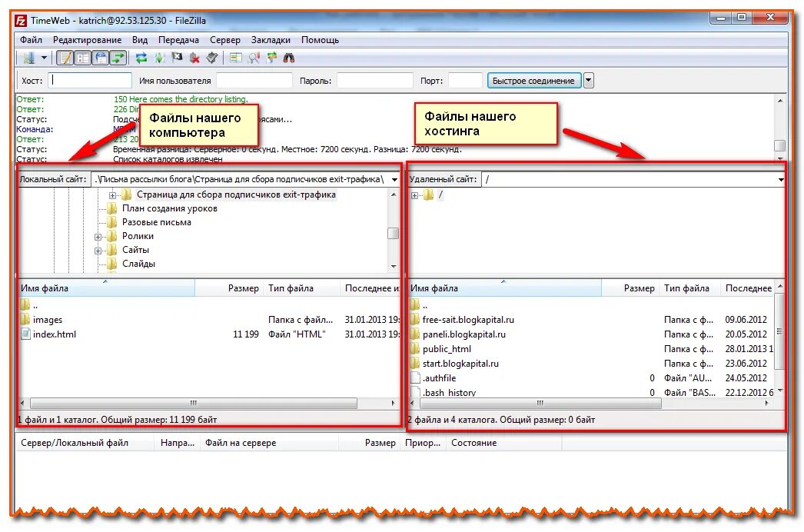Click the public_html folder icon
This screenshot has height=532, width=804.
(415, 349)
